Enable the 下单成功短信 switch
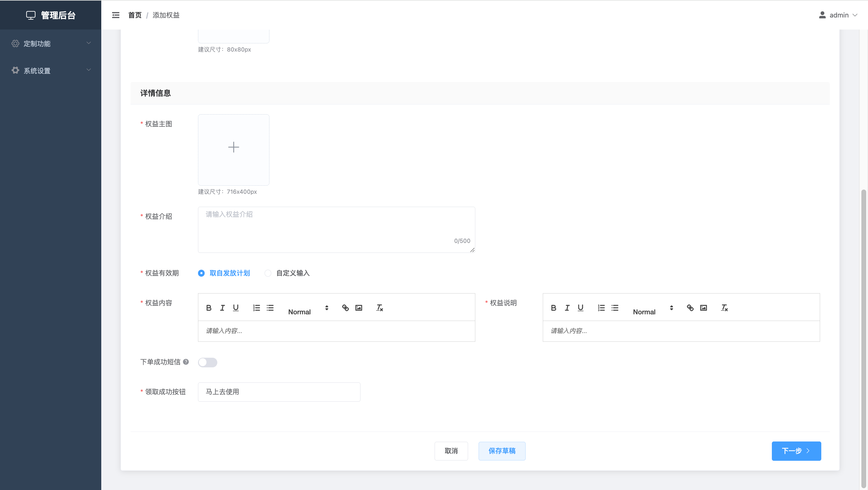The image size is (868, 490). coord(208,362)
